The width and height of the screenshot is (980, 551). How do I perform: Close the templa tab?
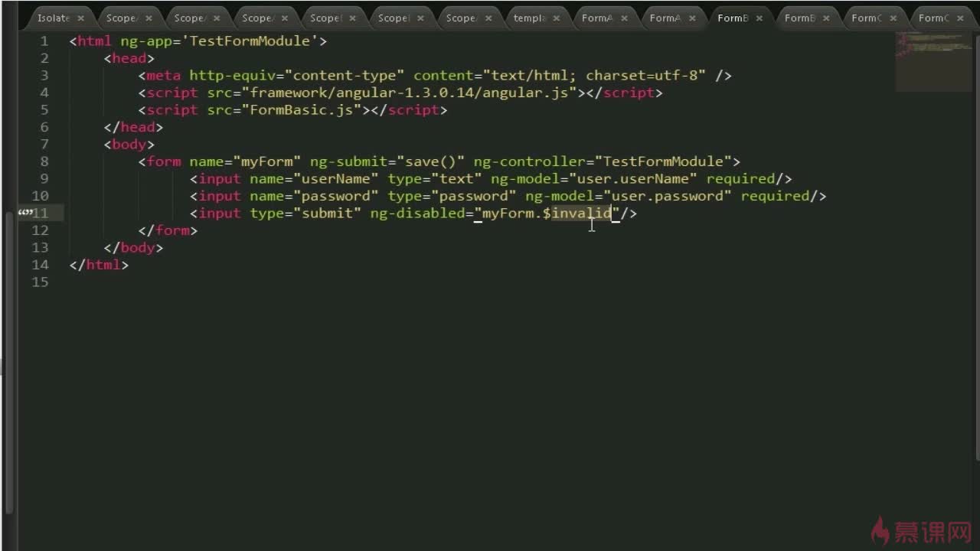[x=557, y=18]
